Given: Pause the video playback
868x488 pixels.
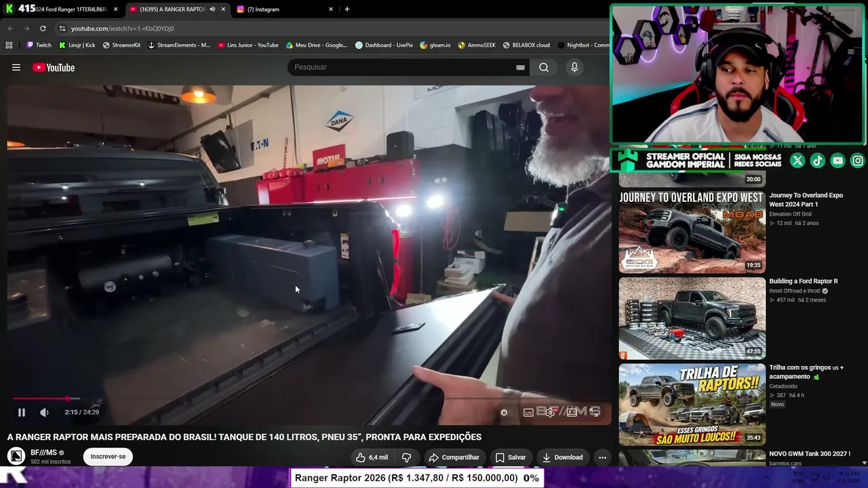Looking at the screenshot, I should pos(22,412).
